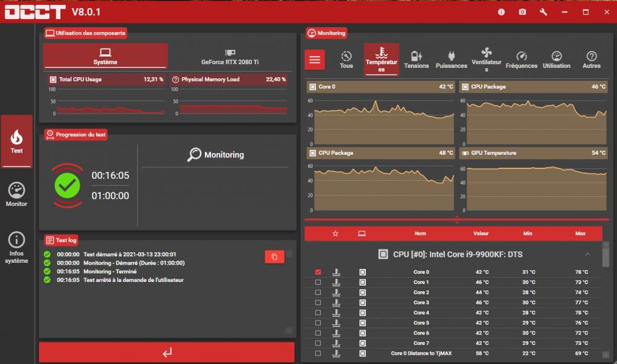The image size is (617, 364).
Task: Copy the test log with red button
Action: point(275,257)
